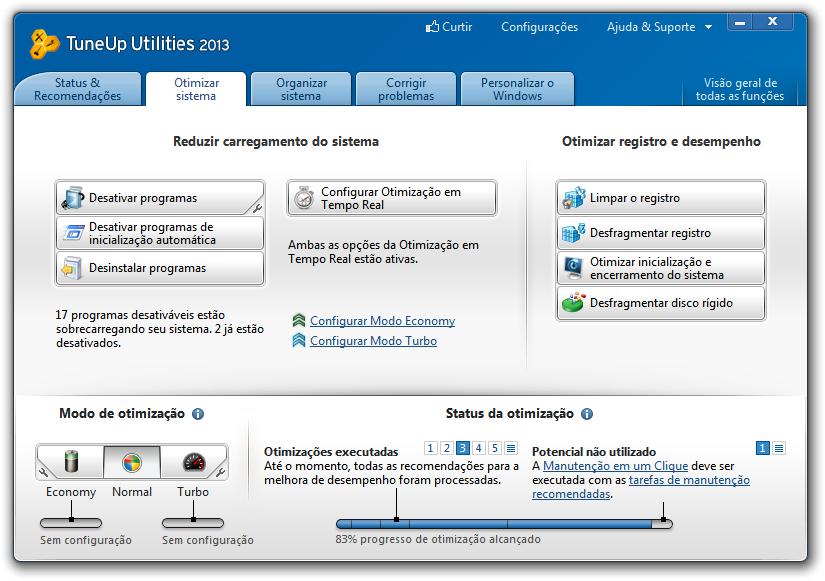
Task: Show Visão geral de todas as funções
Action: [x=740, y=89]
